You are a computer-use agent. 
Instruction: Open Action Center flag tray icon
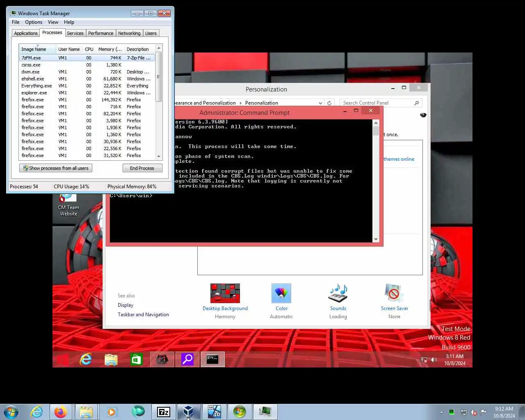(484, 412)
